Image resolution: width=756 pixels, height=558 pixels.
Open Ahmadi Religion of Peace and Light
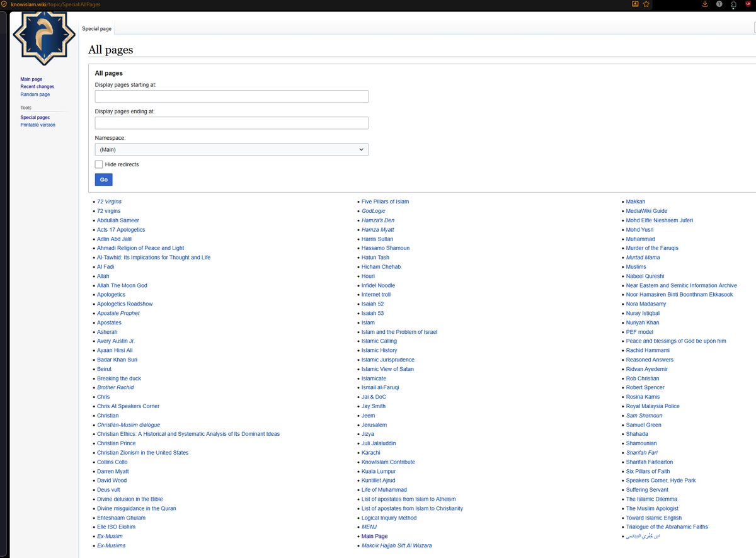(140, 248)
